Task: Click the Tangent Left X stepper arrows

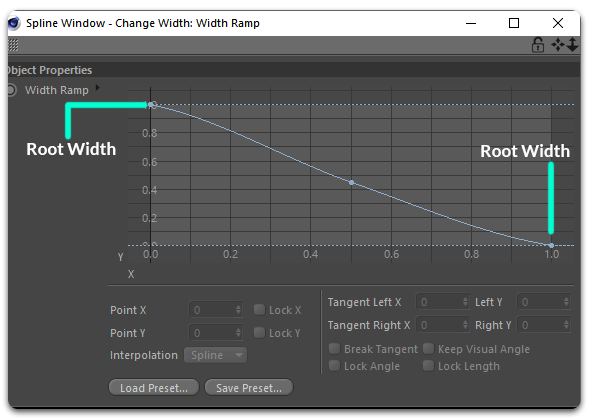Action: tap(465, 302)
